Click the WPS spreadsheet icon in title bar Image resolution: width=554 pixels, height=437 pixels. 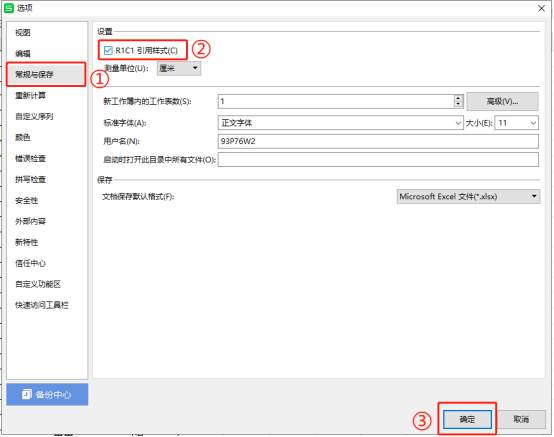click(x=8, y=8)
